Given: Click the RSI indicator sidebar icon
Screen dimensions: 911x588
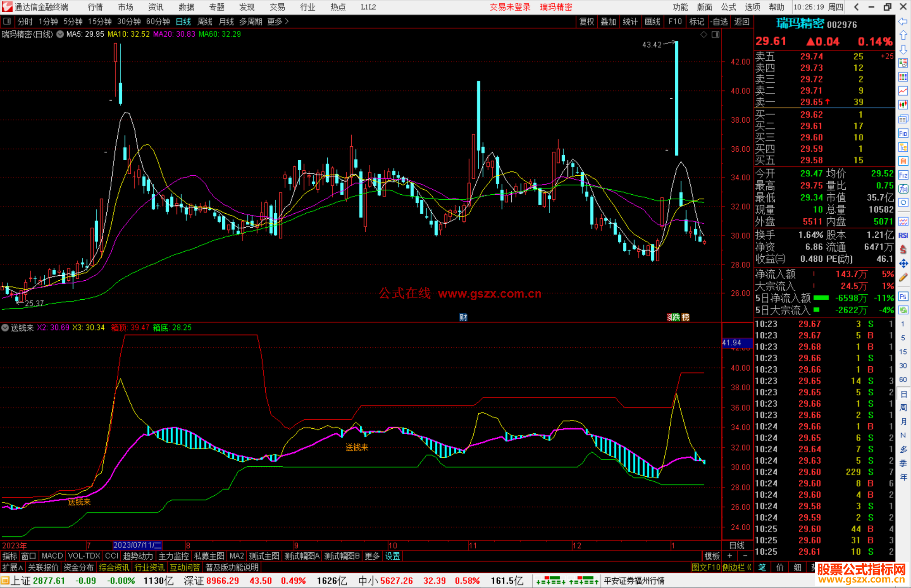Looking at the screenshot, I should point(903,235).
